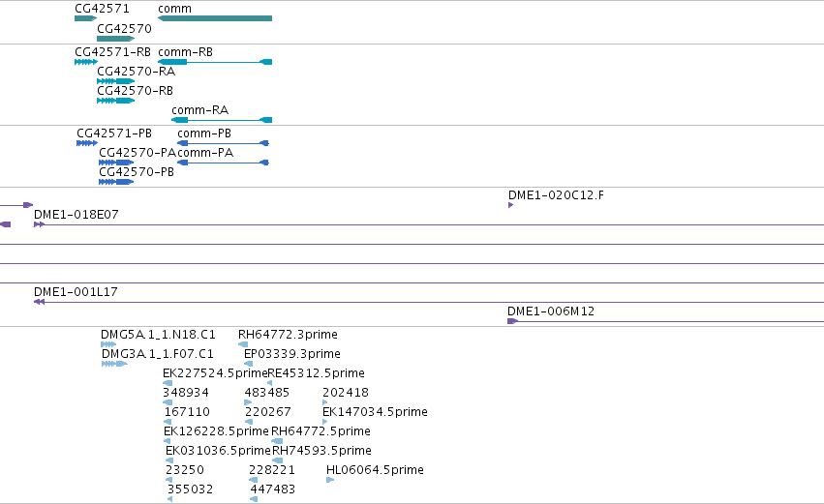Viewport: 824px width, 504px height.
Task: Select the EK147034.5prime EST label
Action: 376,411
